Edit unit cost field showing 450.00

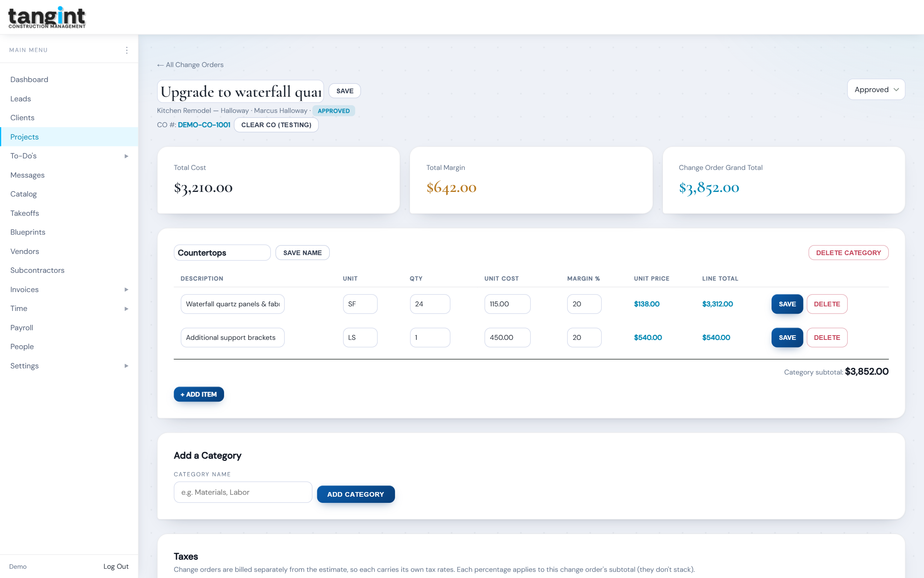[x=507, y=338]
